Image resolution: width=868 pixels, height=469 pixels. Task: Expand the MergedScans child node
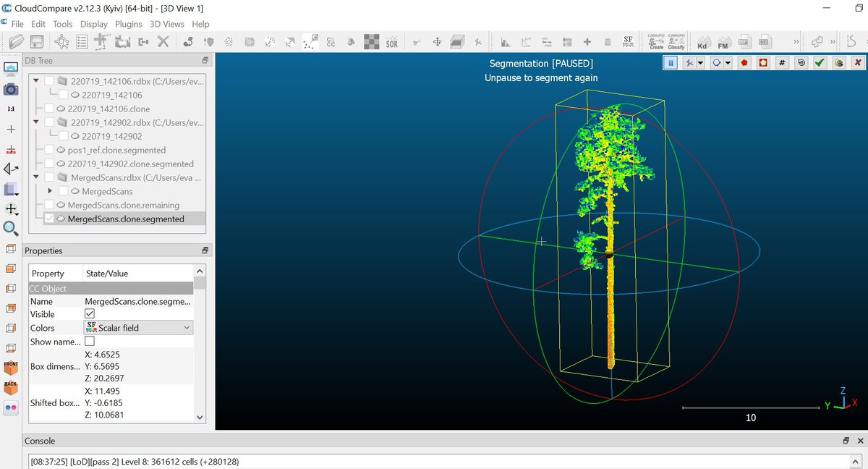[50, 191]
